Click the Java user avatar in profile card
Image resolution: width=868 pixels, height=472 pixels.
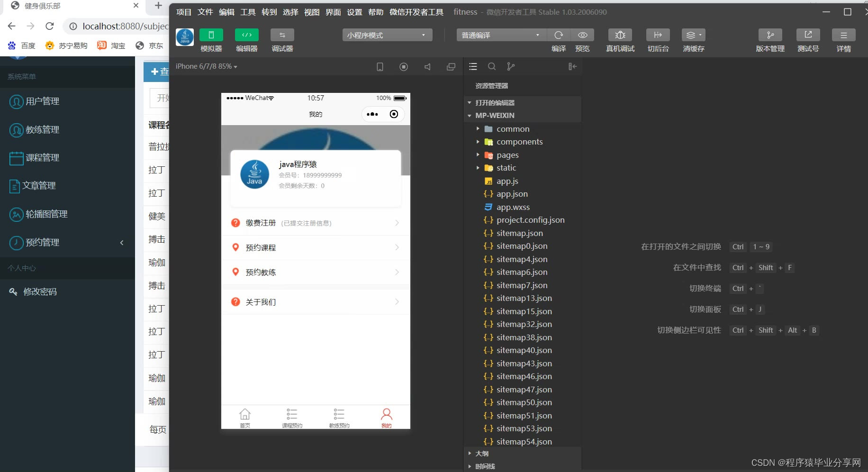click(x=255, y=174)
